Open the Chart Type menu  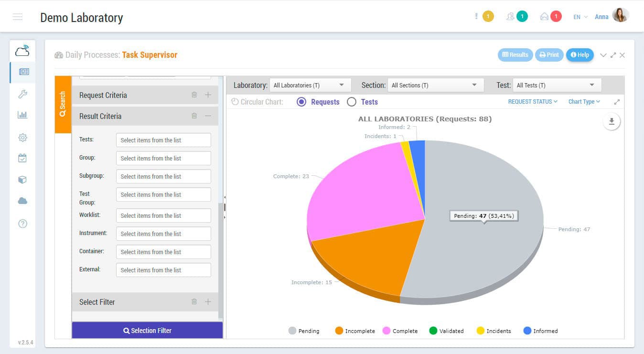click(584, 102)
